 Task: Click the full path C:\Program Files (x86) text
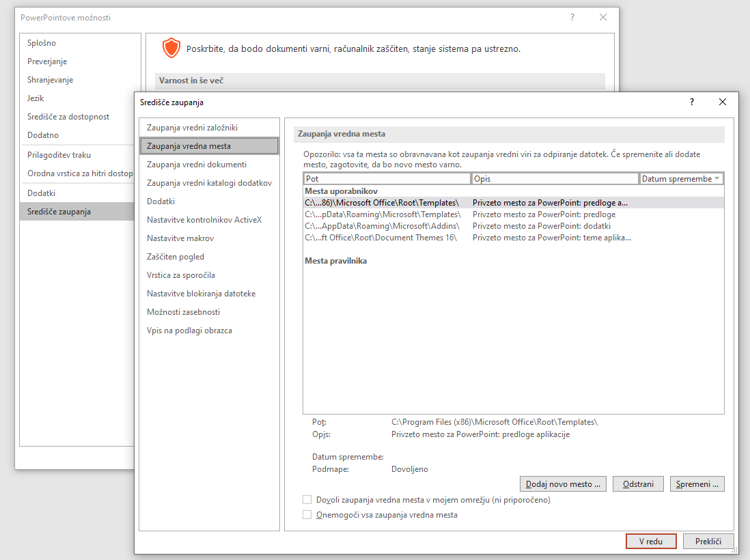pyautogui.click(x=494, y=422)
